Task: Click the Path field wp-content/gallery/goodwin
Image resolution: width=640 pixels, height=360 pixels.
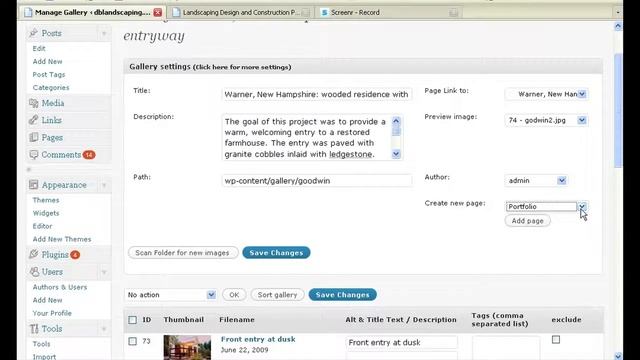Action: 317,180
